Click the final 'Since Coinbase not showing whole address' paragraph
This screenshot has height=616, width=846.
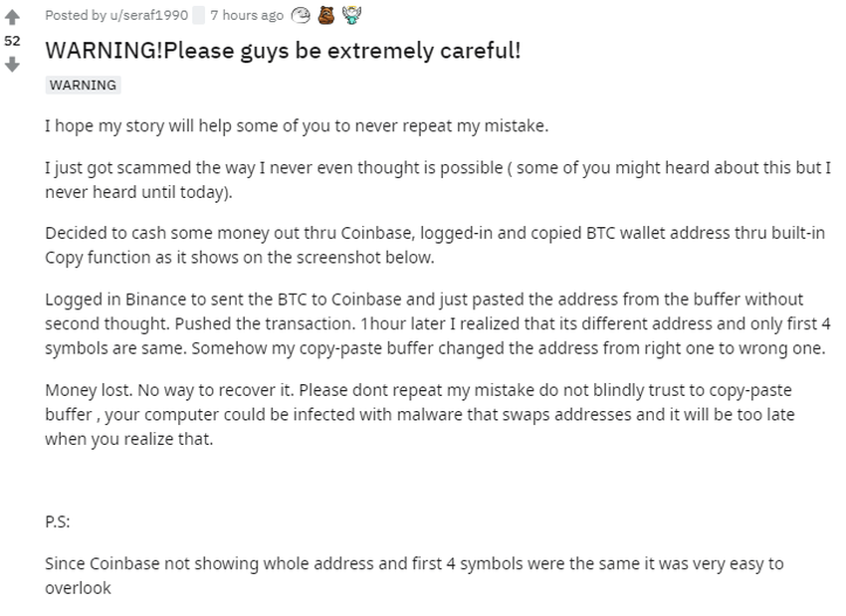414,575
